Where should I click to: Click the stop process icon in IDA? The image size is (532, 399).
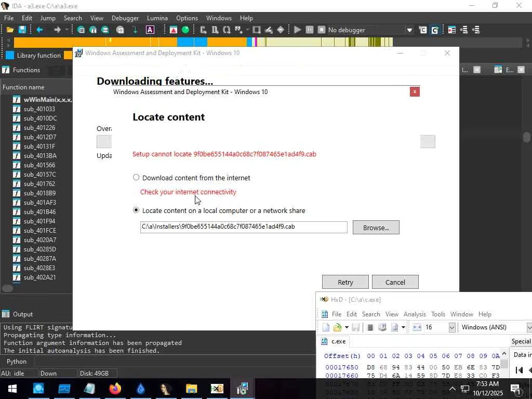pyautogui.click(x=321, y=30)
